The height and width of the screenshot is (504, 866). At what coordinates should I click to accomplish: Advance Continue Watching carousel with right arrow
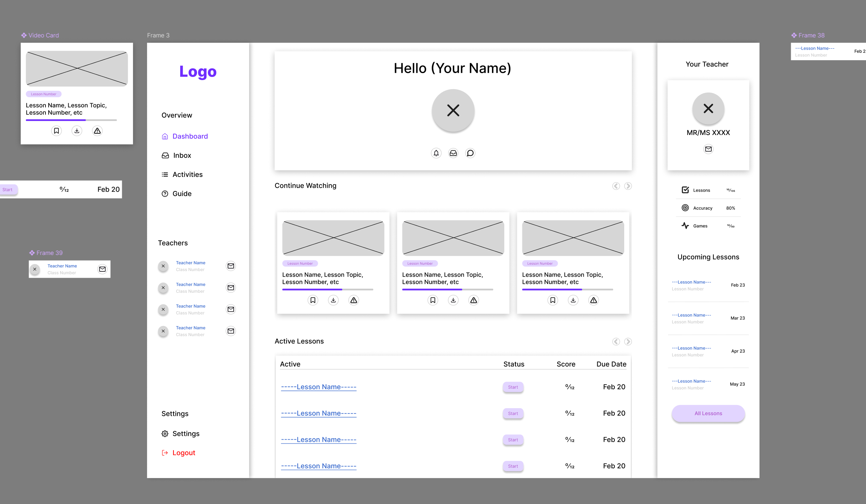[x=628, y=186]
